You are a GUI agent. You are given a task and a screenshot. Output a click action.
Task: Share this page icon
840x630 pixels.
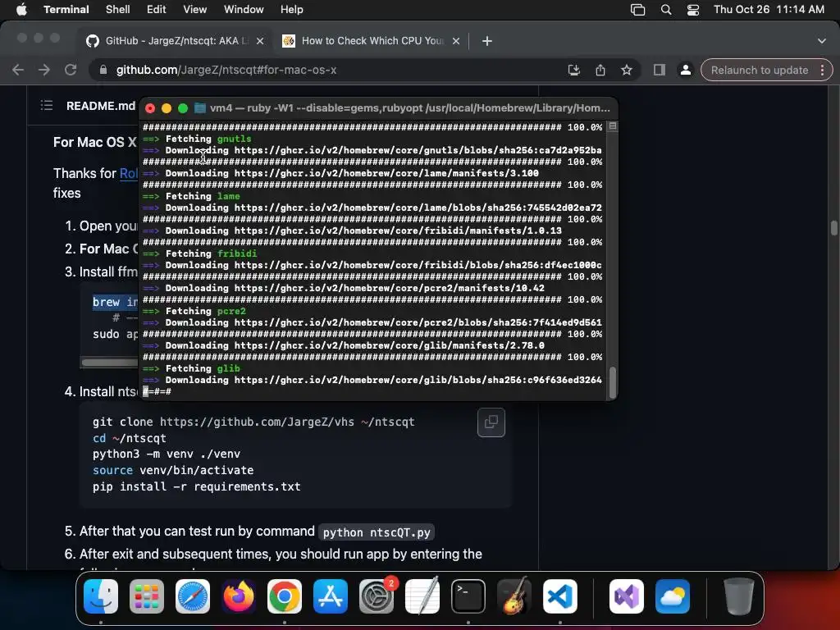pos(600,71)
